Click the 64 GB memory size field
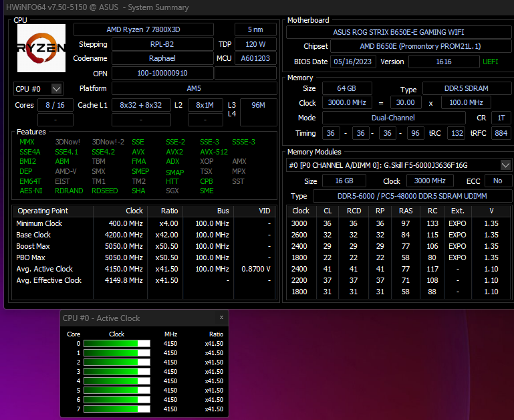The height and width of the screenshot is (420, 514). pyautogui.click(x=347, y=88)
